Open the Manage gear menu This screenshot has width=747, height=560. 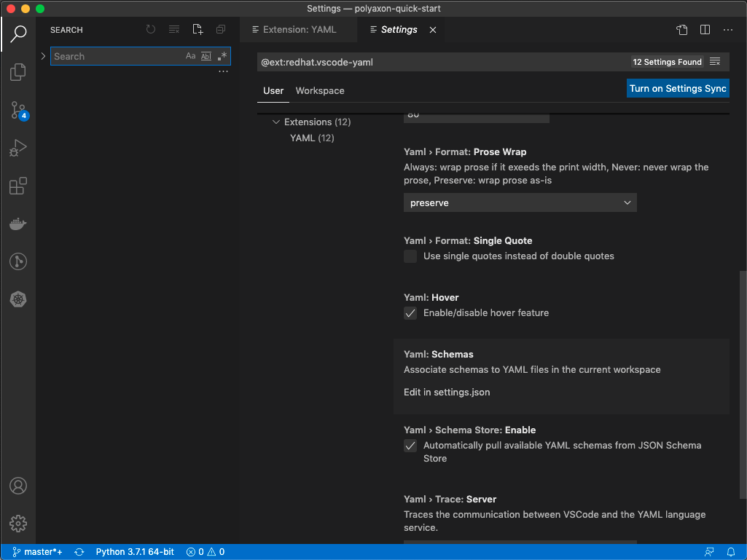tap(18, 524)
